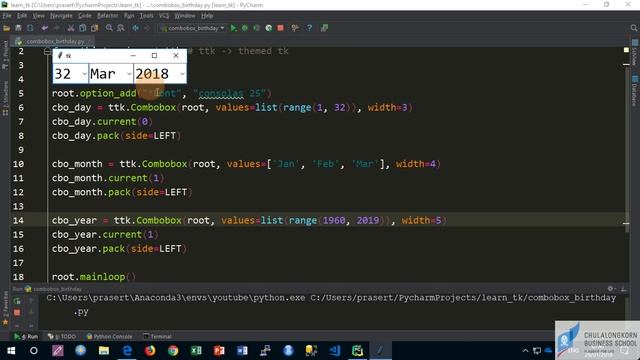The image size is (640, 360).
Task: Click the Search Everywhere magnifier at top right
Action: (x=633, y=28)
